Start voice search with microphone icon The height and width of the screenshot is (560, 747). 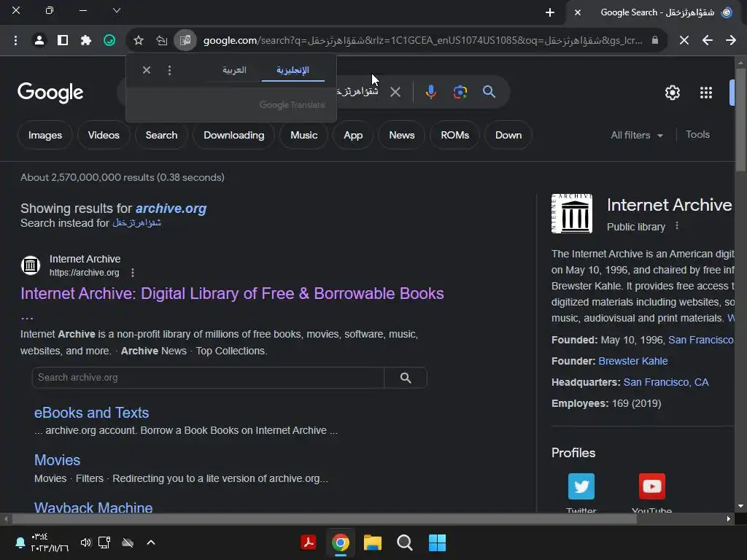(x=430, y=92)
